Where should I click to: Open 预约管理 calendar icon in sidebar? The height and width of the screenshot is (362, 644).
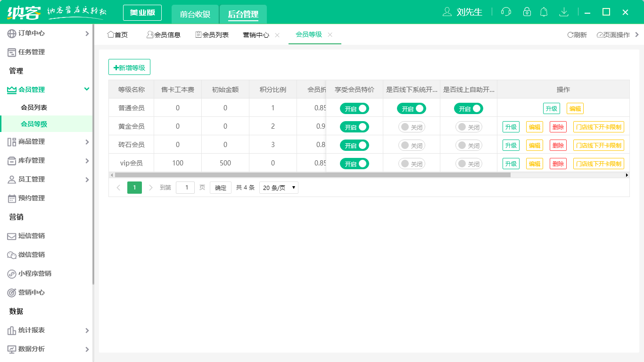(12, 198)
